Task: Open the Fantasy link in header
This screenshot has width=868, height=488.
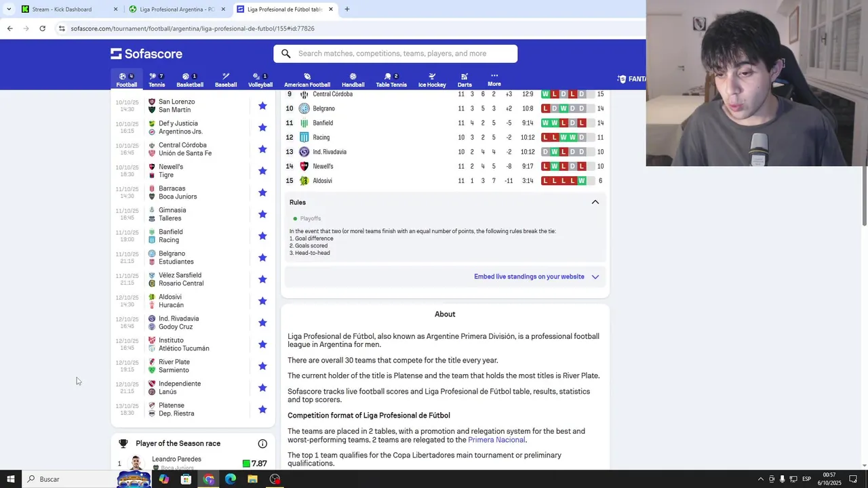Action: point(632,79)
